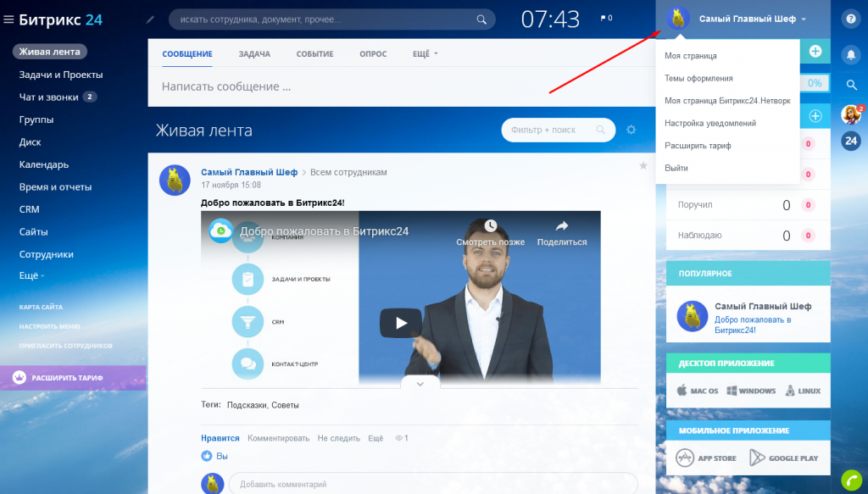Click Не следить under the post
Viewport: 868px width, 494px height.
click(339, 438)
